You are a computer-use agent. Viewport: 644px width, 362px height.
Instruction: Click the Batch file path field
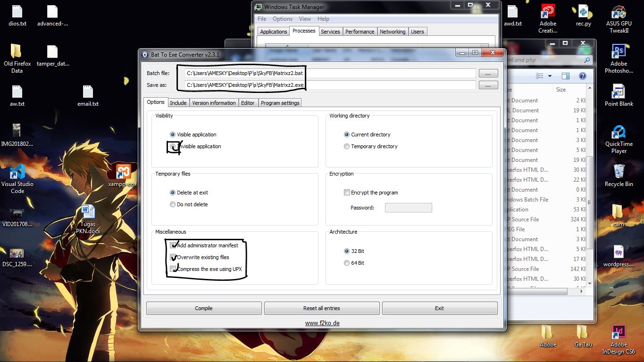click(330, 74)
